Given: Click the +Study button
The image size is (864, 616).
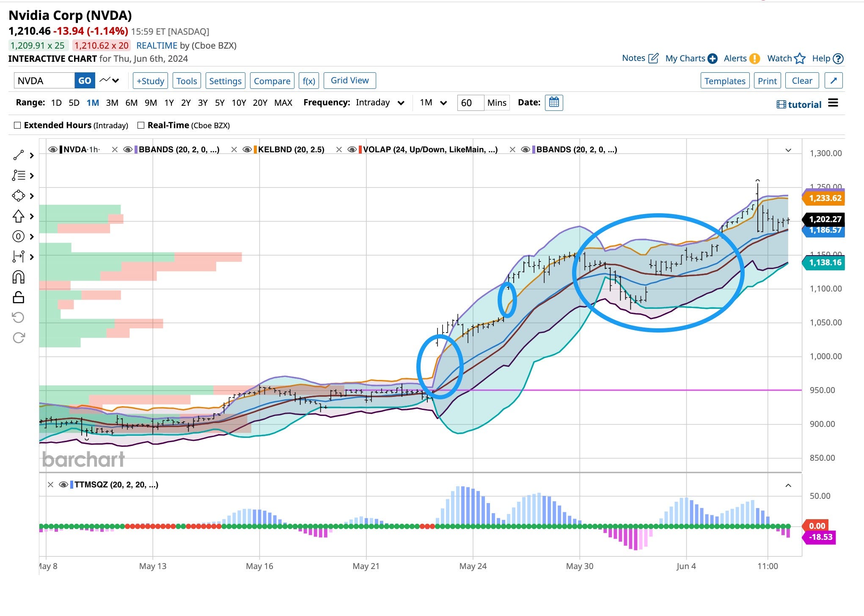Looking at the screenshot, I should click(x=150, y=81).
